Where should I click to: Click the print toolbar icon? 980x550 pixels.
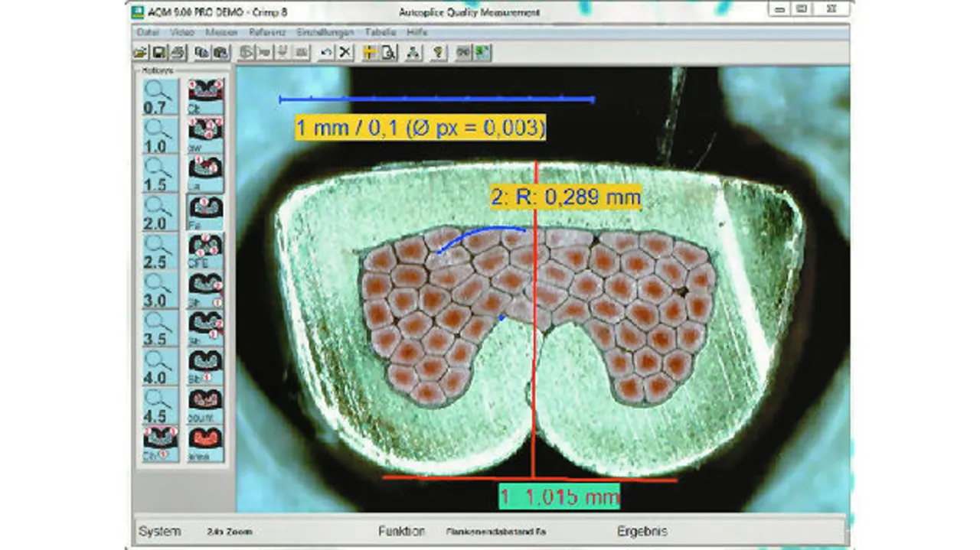pos(177,53)
